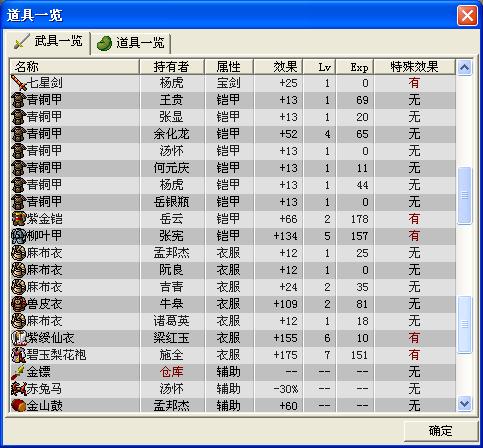Select the 金镖 dart icon
The width and height of the screenshot is (483, 448).
point(19,372)
